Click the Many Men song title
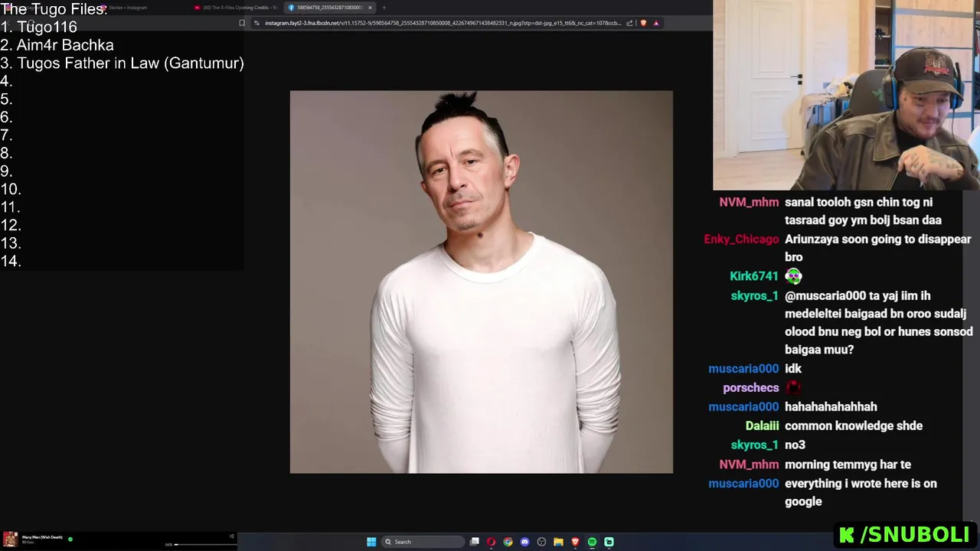980x551 pixels. (x=42, y=537)
